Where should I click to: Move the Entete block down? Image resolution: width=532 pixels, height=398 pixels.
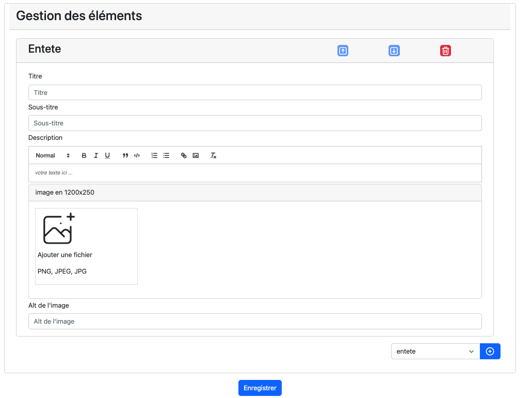394,51
